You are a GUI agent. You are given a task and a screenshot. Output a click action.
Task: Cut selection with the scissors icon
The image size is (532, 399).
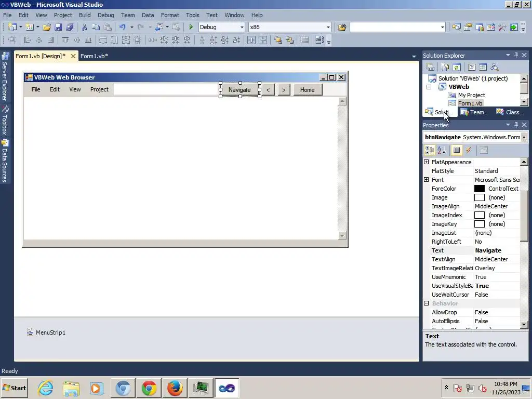pyautogui.click(x=85, y=27)
